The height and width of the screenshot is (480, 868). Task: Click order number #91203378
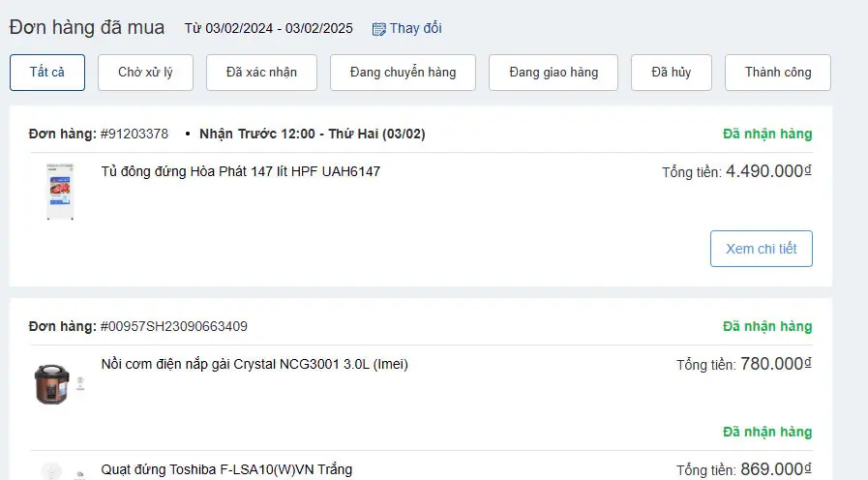134,134
